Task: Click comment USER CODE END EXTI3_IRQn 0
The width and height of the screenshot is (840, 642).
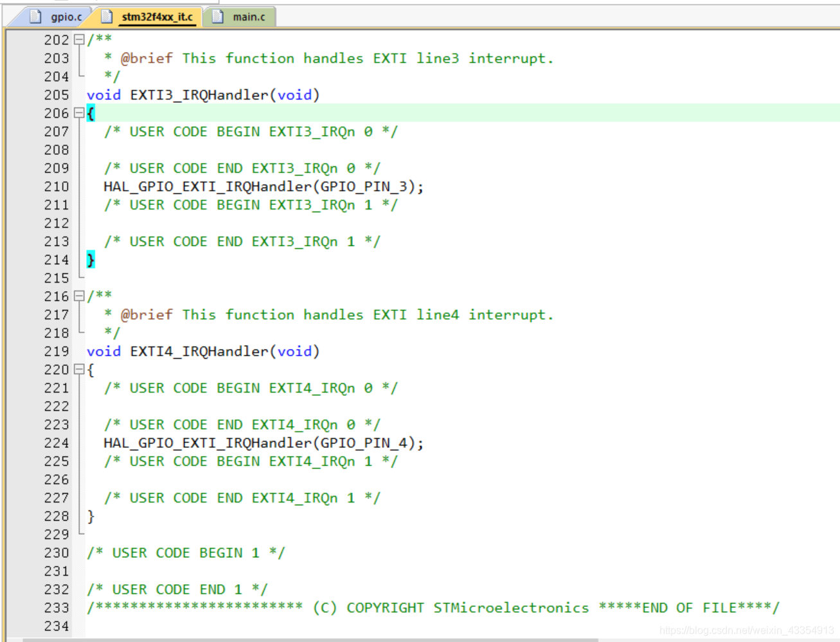Action: coord(242,168)
